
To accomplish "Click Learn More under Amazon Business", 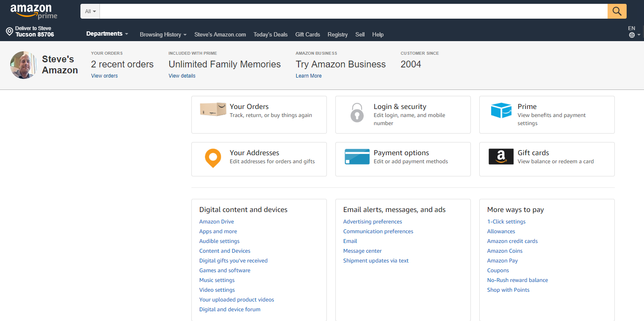I will [309, 76].
